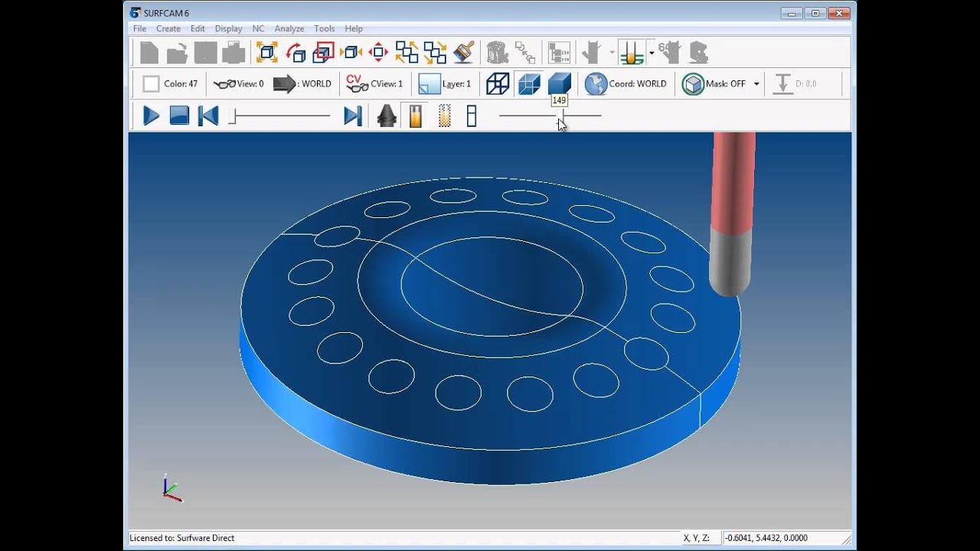Image resolution: width=980 pixels, height=551 pixels.
Task: Rewind simulation to the start
Action: click(x=207, y=116)
